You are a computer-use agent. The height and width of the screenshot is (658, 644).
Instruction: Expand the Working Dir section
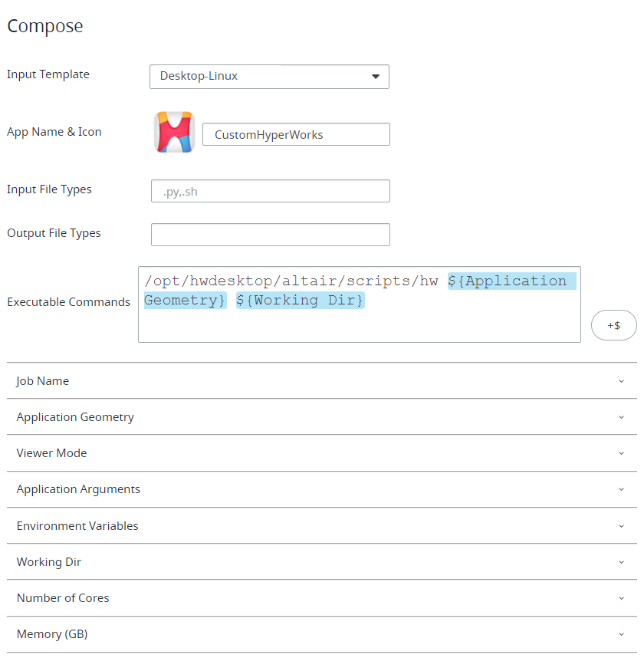point(322,562)
